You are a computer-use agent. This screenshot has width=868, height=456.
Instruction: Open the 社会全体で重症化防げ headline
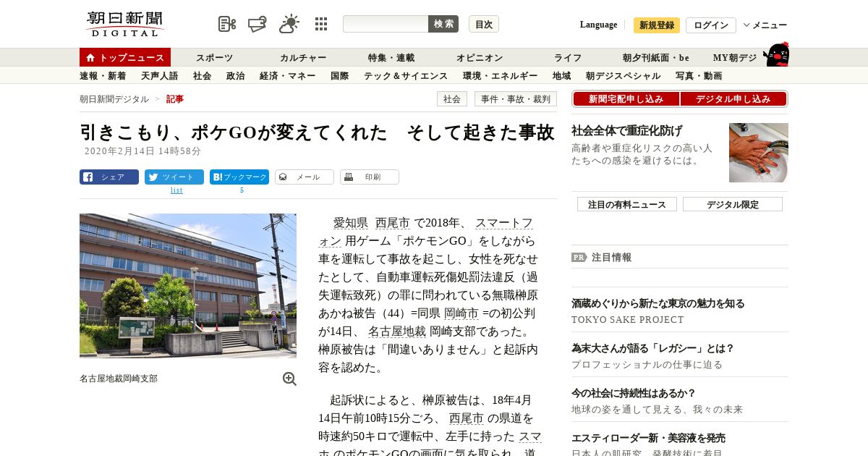(x=626, y=131)
